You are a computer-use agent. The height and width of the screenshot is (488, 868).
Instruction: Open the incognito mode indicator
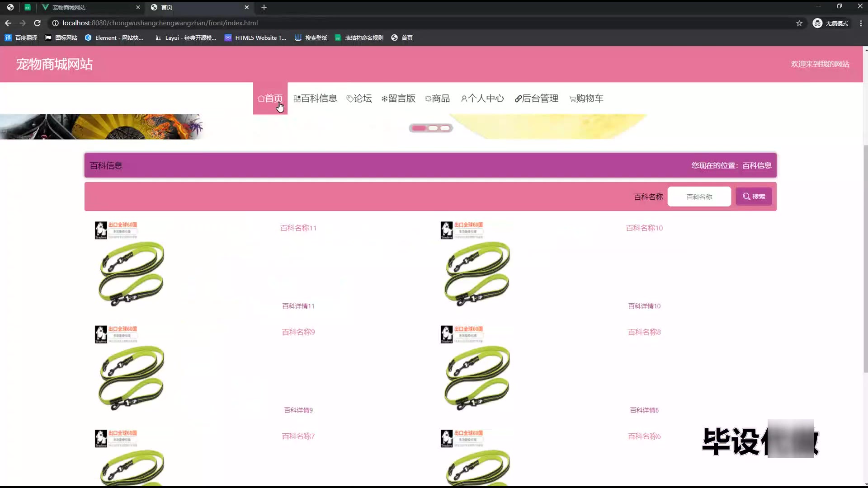830,23
